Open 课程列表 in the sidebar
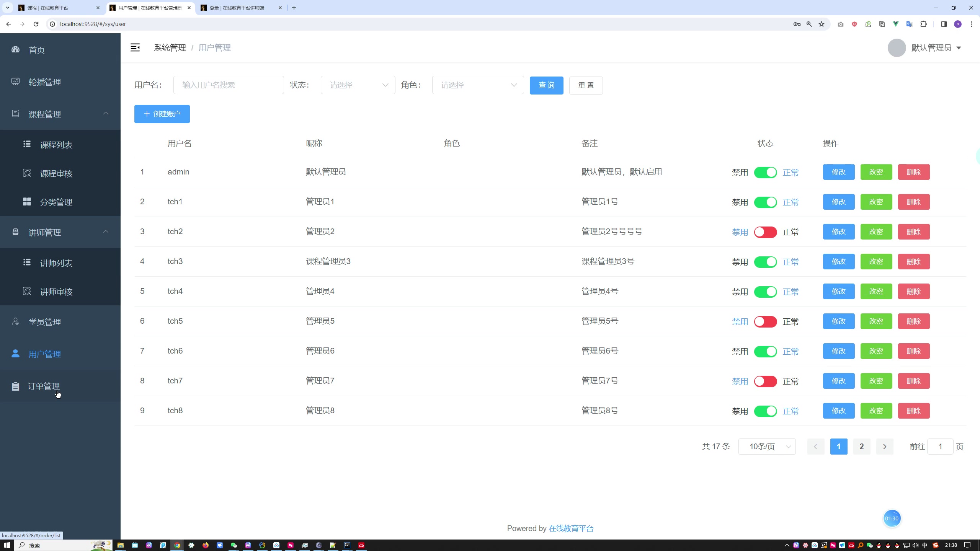Viewport: 980px width, 551px height. pyautogui.click(x=60, y=145)
